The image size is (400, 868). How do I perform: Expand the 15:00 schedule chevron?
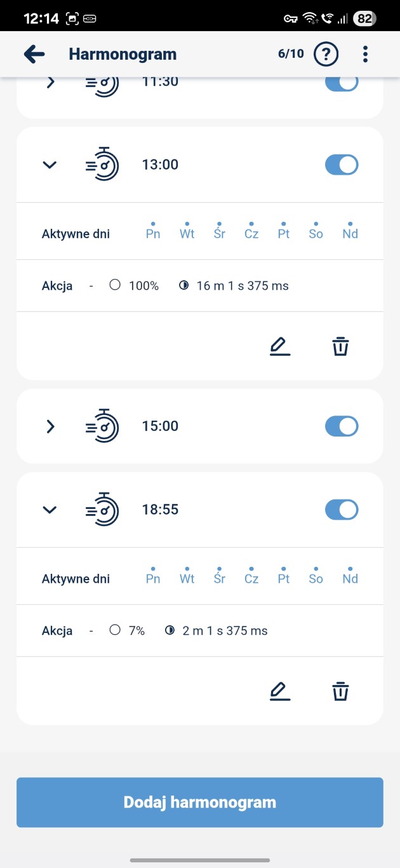coord(51,426)
